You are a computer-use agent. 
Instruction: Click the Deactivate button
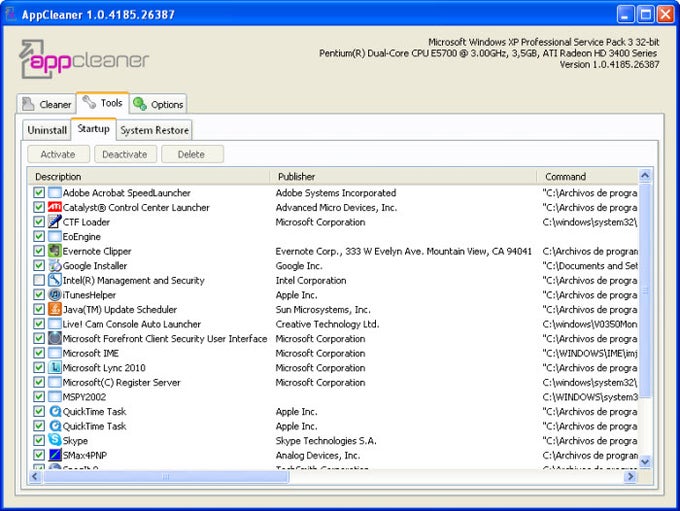pyautogui.click(x=125, y=154)
